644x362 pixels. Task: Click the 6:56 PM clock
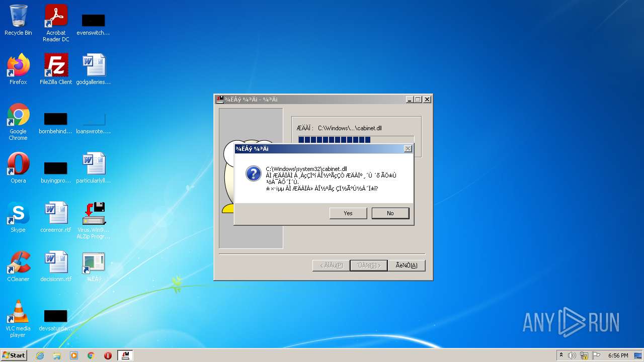[618, 355]
